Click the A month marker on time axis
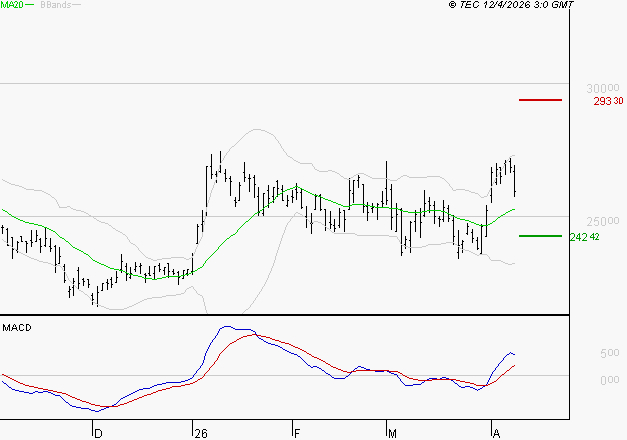The width and height of the screenshot is (627, 440). pyautogui.click(x=496, y=434)
